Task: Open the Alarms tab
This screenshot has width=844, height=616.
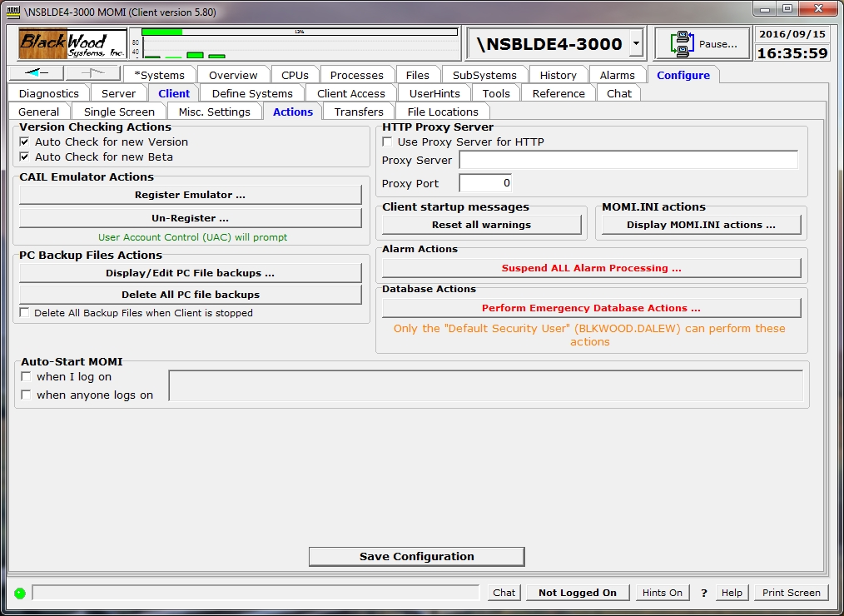Action: click(x=617, y=75)
